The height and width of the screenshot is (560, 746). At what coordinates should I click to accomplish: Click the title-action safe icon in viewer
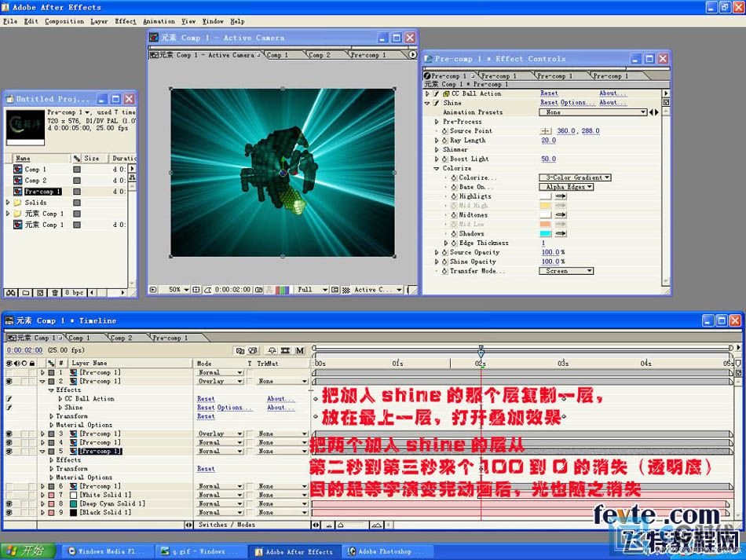click(x=196, y=290)
